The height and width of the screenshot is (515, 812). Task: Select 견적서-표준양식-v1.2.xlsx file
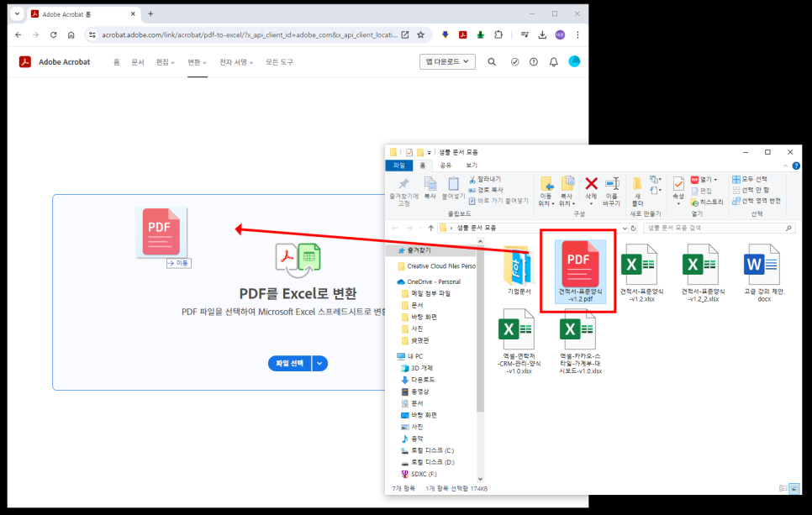641,273
